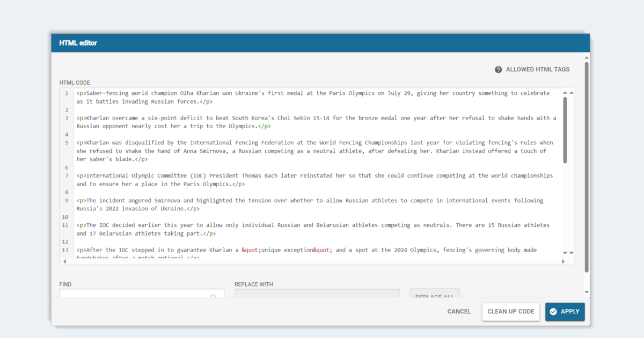This screenshot has height=338, width=644.
Task: Click line number 9 in the gutter
Action: click(x=67, y=201)
